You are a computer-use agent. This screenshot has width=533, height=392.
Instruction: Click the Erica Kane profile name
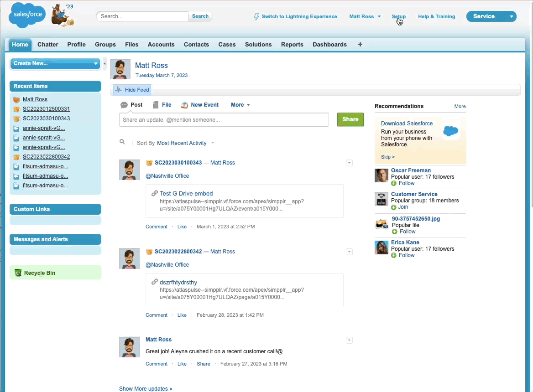pos(405,242)
